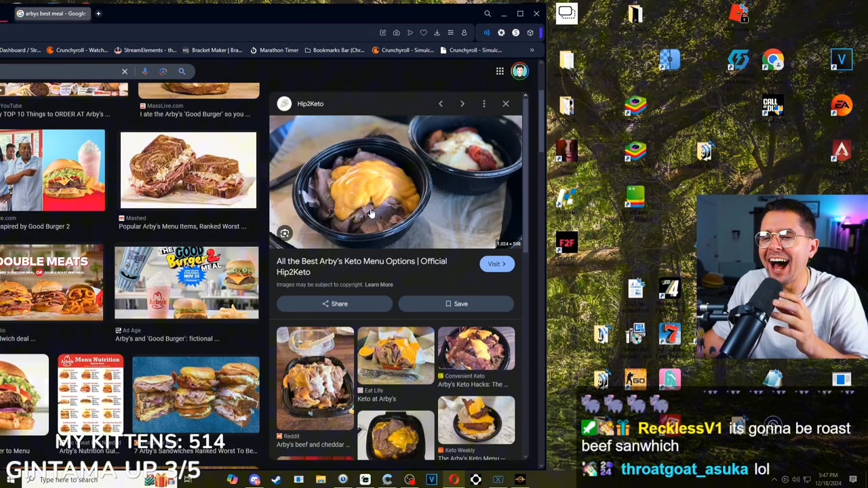The height and width of the screenshot is (488, 868).
Task: Open the browser tab search magnifier
Action: pos(488,14)
